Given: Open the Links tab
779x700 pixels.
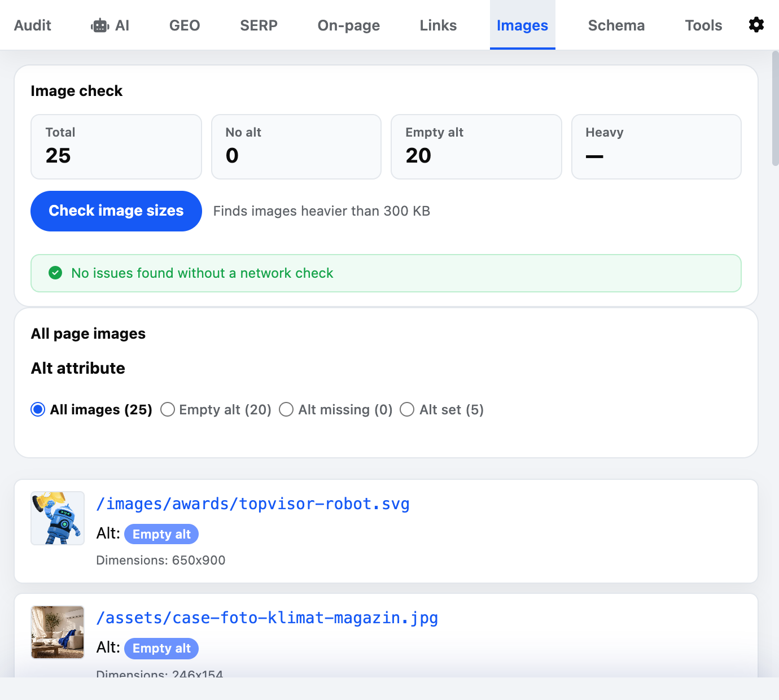Looking at the screenshot, I should 438,25.
